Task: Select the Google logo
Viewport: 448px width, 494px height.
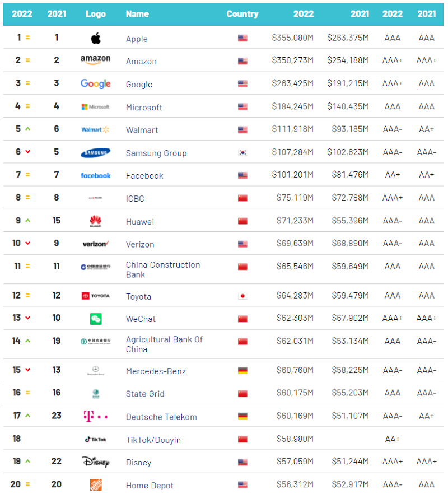Action: [x=95, y=83]
